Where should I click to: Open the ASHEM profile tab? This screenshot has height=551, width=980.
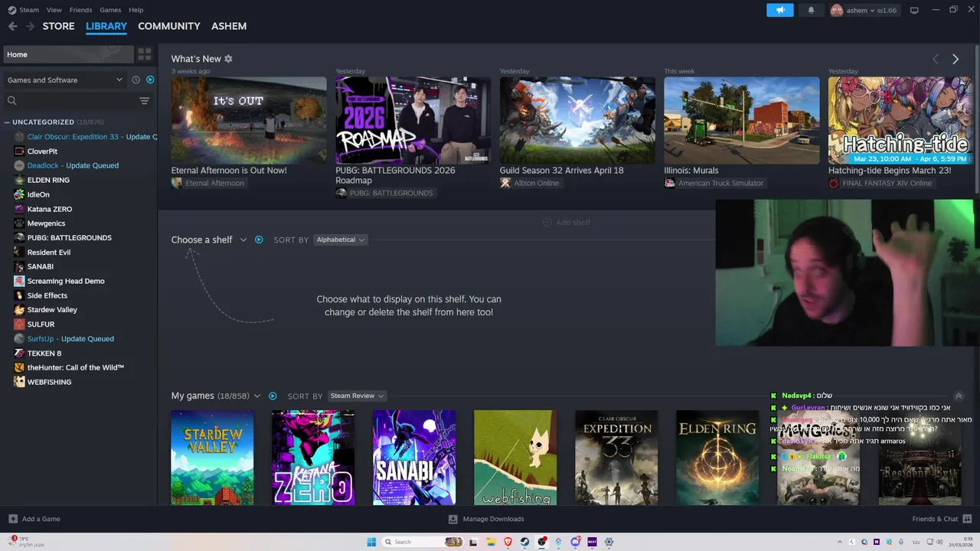[x=229, y=26]
